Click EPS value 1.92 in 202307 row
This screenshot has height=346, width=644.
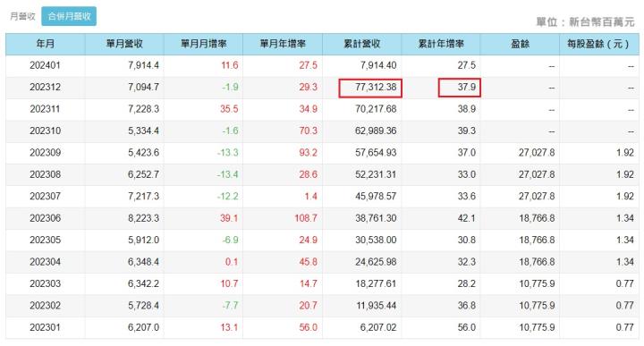[625, 196]
